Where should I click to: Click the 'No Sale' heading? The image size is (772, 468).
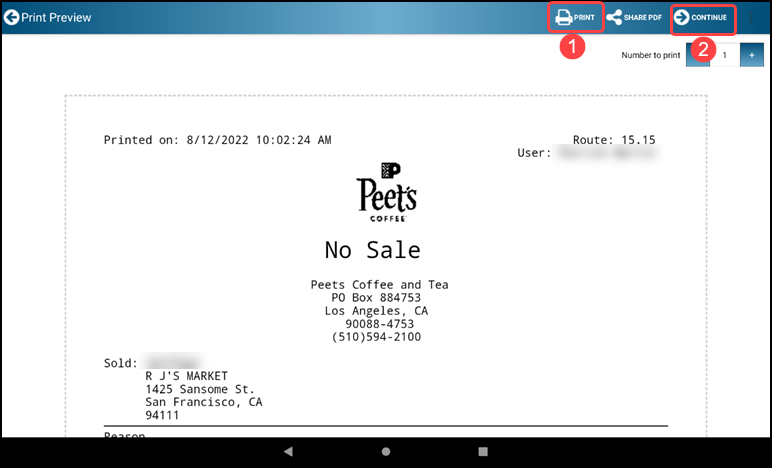point(373,250)
